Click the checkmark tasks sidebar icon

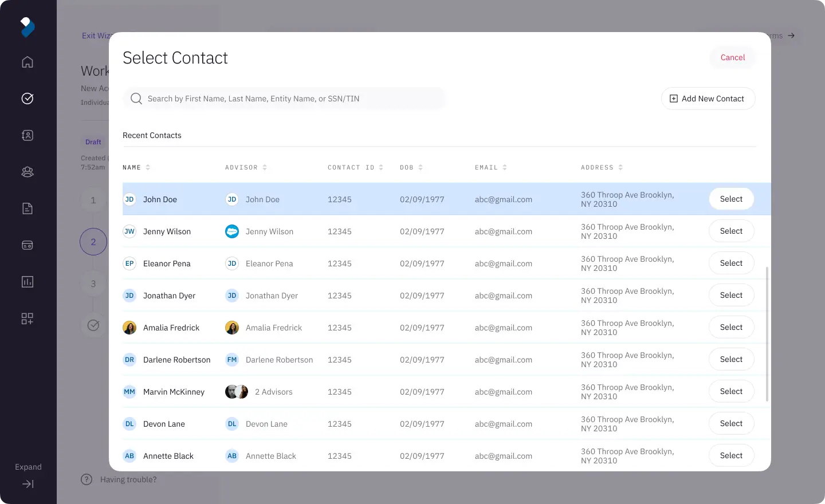27,99
